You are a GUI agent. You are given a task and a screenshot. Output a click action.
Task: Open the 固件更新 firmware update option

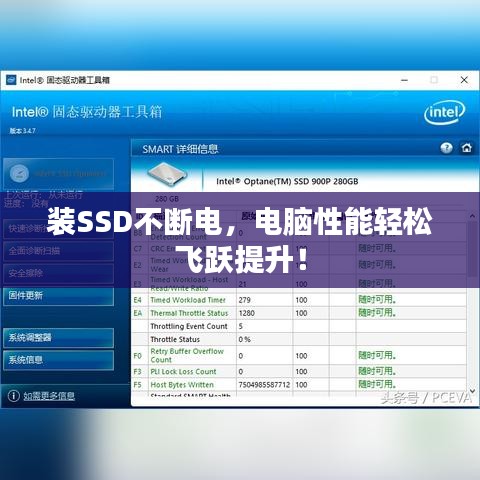[x=58, y=296]
